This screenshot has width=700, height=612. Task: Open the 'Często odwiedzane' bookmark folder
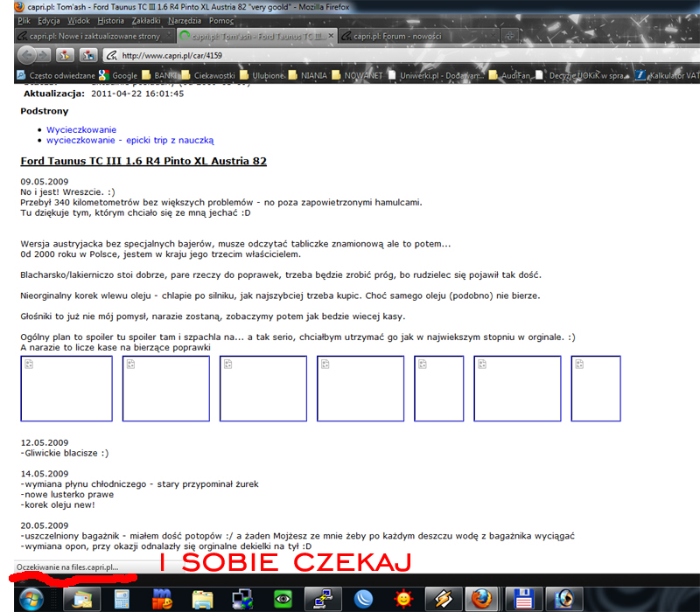click(56, 75)
